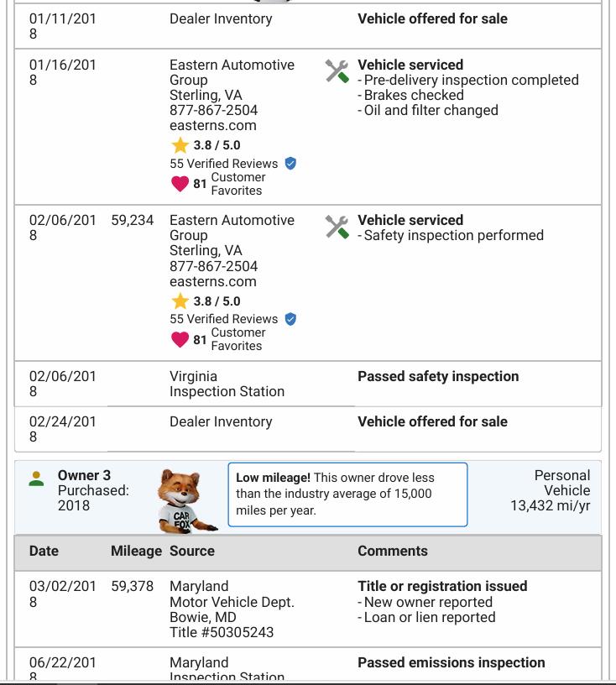Image resolution: width=616 pixels, height=685 pixels.
Task: Open easterns.com link in 01/16/2018 entry
Action: click(x=213, y=125)
